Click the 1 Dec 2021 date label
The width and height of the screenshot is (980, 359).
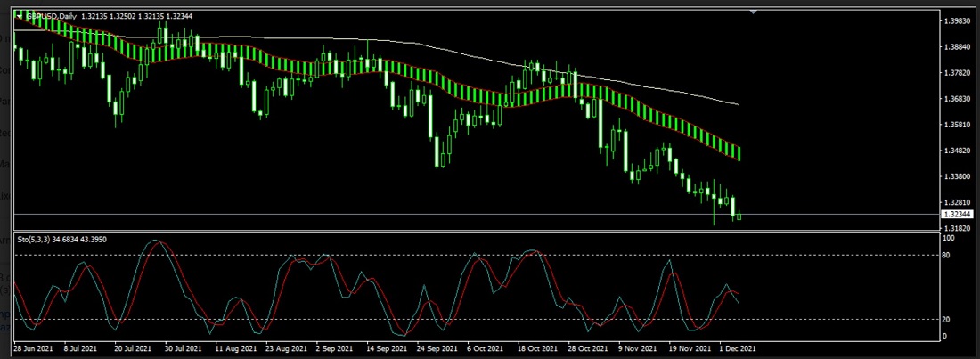tap(738, 349)
